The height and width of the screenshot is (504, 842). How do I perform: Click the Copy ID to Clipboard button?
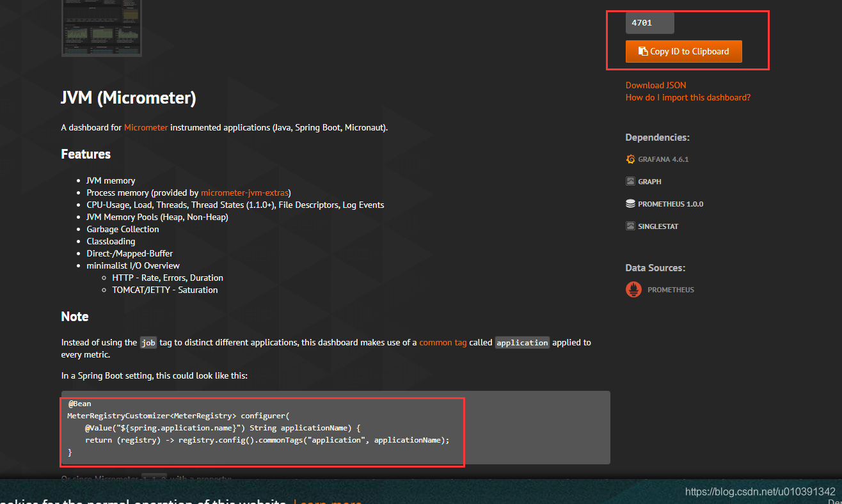click(x=683, y=51)
